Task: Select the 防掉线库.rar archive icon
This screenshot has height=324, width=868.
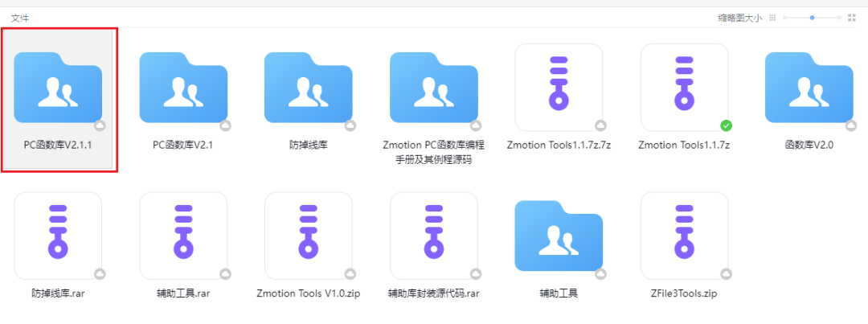Action: tap(58, 236)
